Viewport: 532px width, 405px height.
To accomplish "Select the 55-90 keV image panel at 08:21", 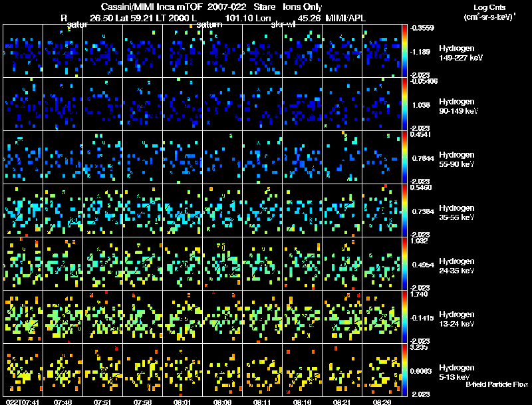I will [x=342, y=158].
